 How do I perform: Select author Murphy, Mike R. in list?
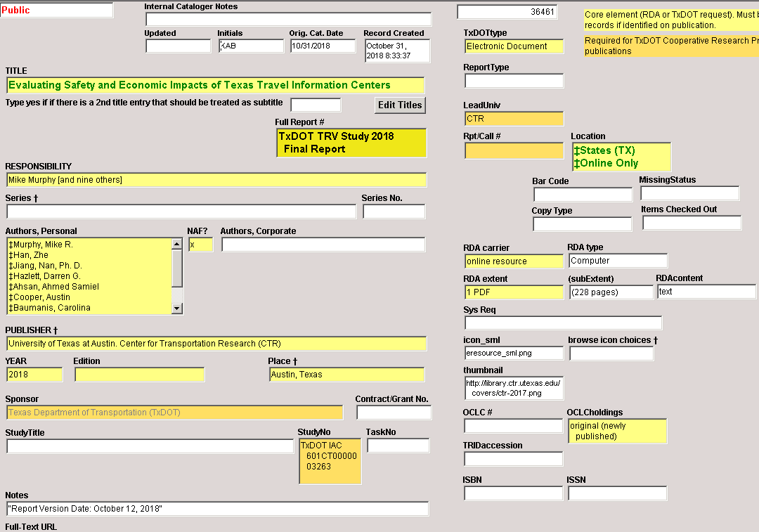coord(41,245)
